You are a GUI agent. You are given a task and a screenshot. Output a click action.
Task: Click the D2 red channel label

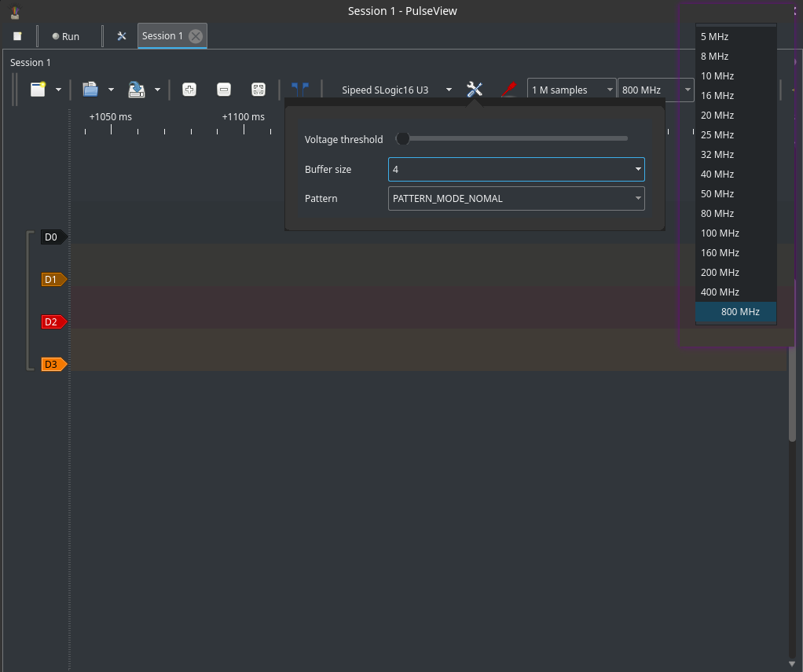click(52, 321)
